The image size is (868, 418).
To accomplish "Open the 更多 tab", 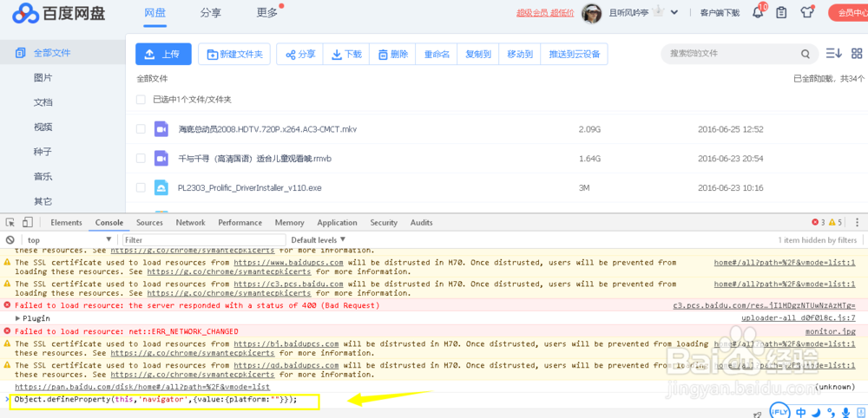I will click(267, 13).
